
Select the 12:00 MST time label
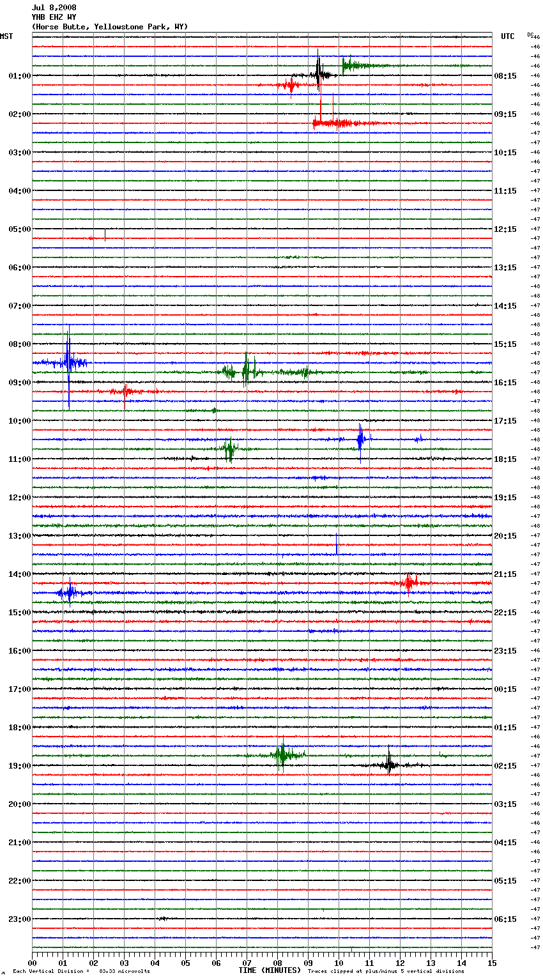coord(20,498)
